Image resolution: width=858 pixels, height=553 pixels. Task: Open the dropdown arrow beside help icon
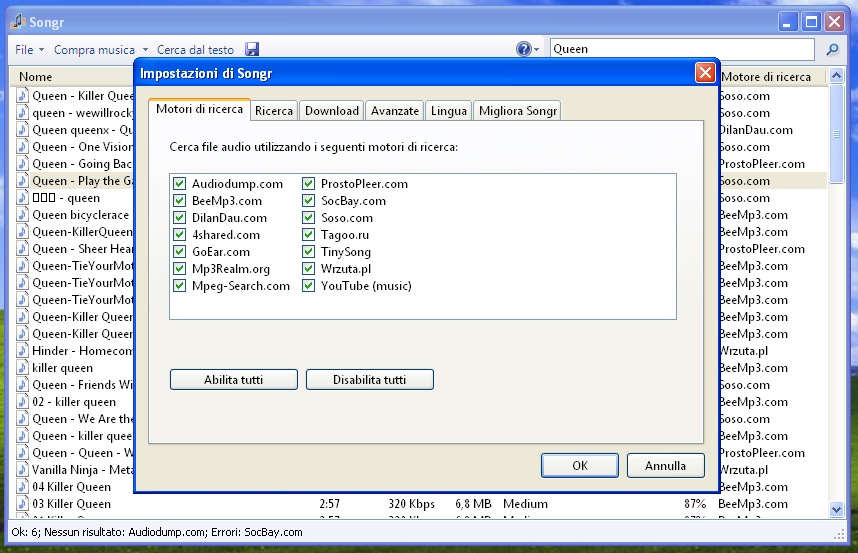click(x=538, y=49)
